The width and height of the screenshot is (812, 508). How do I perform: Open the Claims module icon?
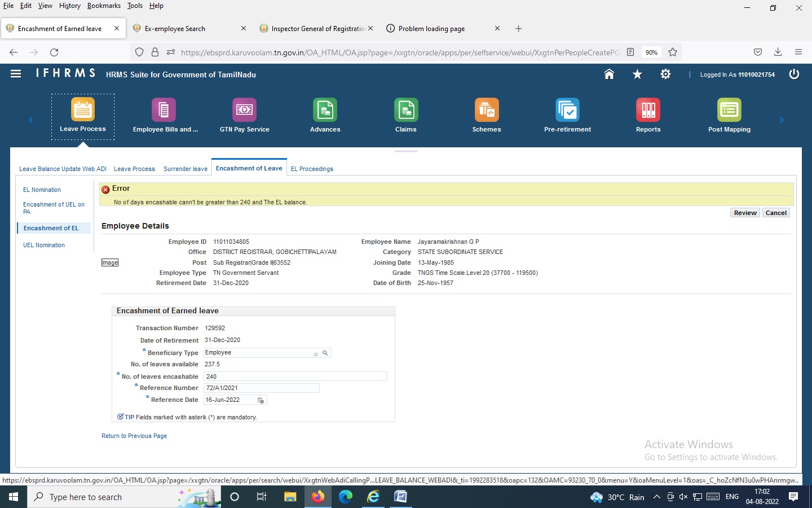click(x=405, y=110)
